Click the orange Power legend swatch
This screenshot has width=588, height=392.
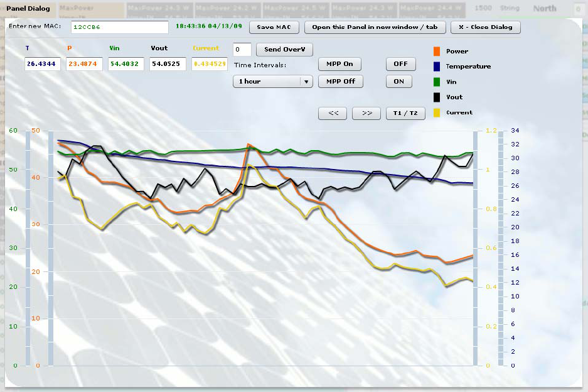pos(437,52)
